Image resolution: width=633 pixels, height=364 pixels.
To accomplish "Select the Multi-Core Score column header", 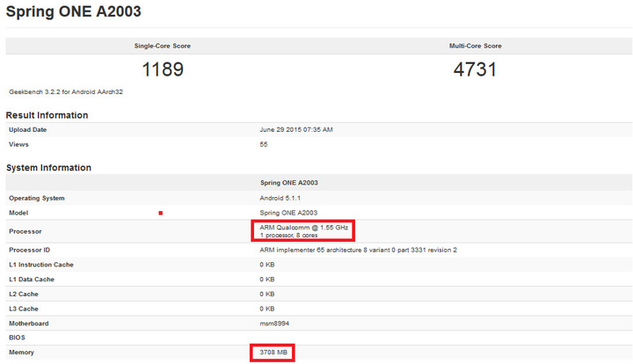I will 475,46.
